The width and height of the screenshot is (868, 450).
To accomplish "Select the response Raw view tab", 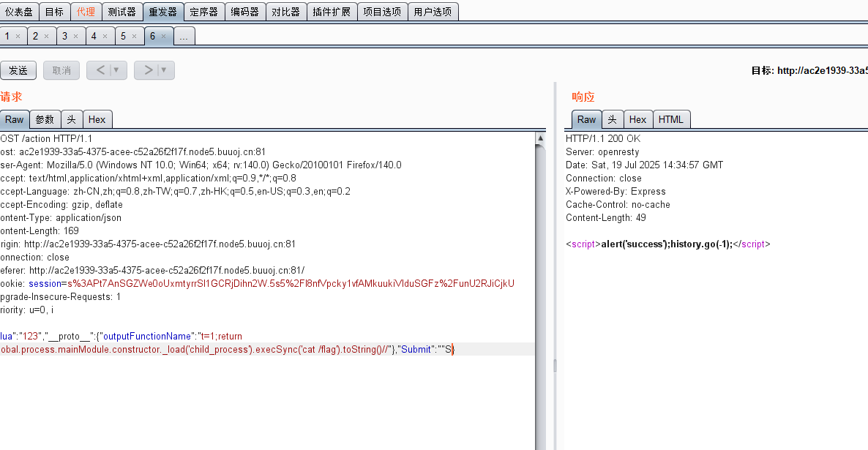I will click(587, 119).
